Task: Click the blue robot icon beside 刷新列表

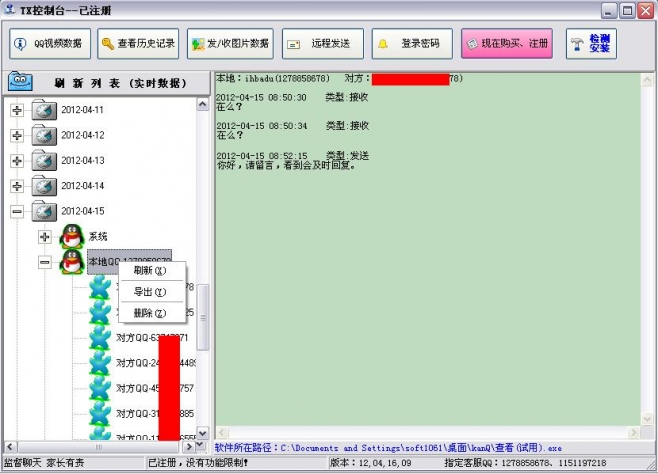Action: pos(20,81)
